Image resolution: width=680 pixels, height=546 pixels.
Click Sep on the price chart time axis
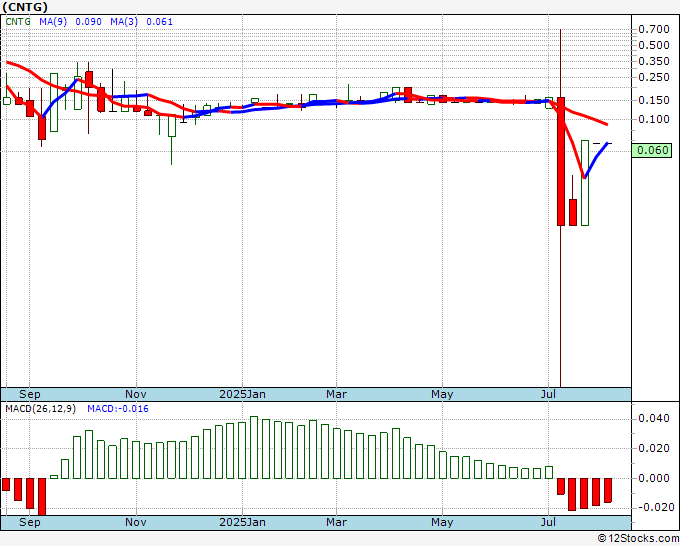pyautogui.click(x=29, y=394)
